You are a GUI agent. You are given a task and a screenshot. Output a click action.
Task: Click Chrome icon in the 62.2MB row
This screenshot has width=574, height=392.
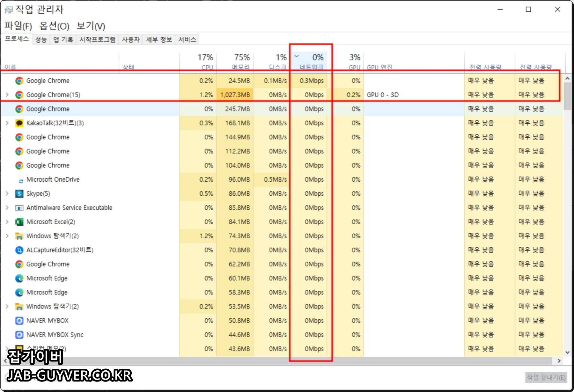coord(19,264)
